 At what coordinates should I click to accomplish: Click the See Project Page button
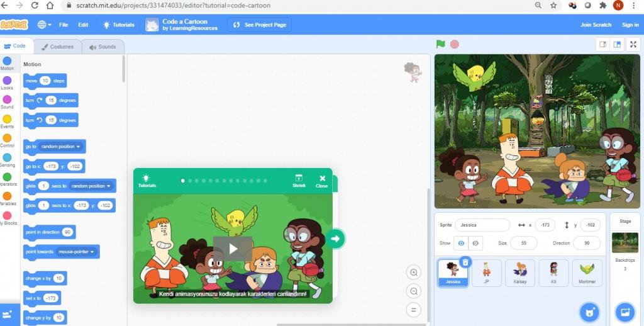pos(260,25)
